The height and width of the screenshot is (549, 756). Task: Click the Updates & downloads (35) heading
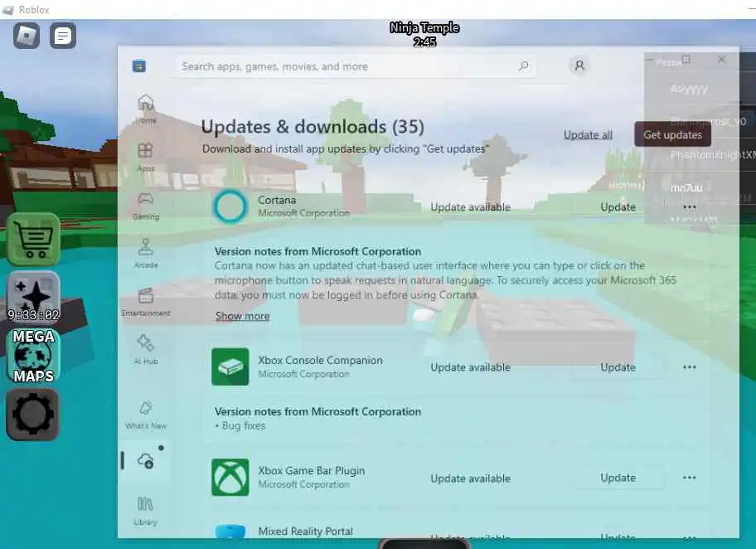pyautogui.click(x=313, y=126)
